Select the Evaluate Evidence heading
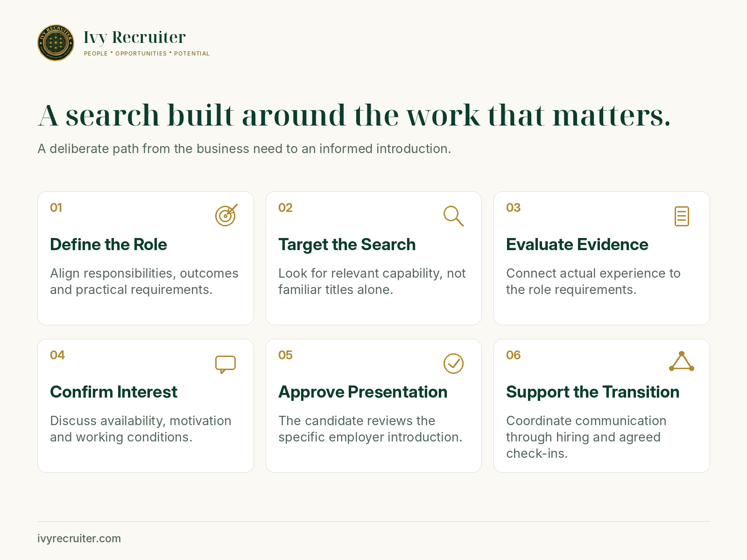Viewport: 747px width, 560px height. [577, 245]
